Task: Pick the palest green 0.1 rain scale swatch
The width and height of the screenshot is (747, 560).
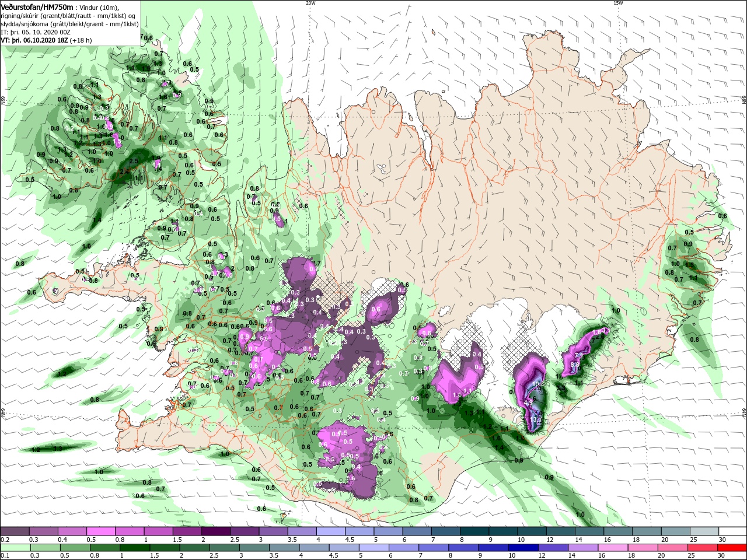Action: [x=16, y=548]
